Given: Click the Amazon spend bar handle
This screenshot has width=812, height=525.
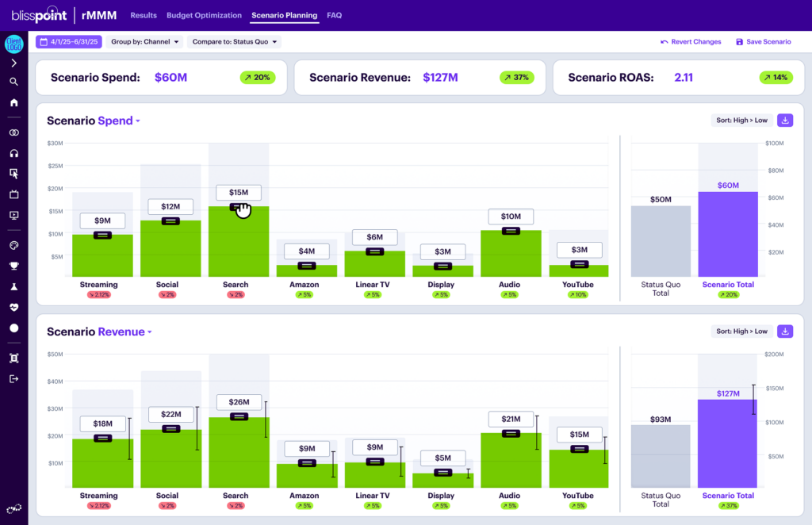Looking at the screenshot, I should [307, 266].
